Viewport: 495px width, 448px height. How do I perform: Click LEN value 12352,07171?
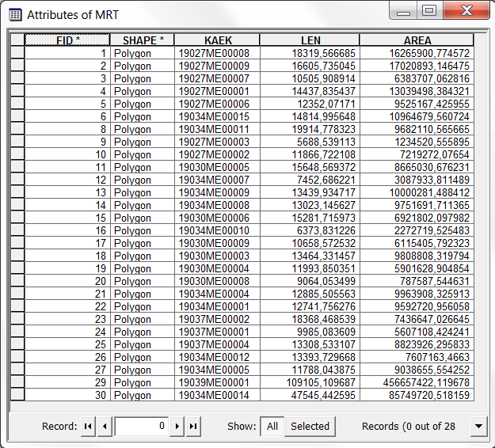coord(310,104)
